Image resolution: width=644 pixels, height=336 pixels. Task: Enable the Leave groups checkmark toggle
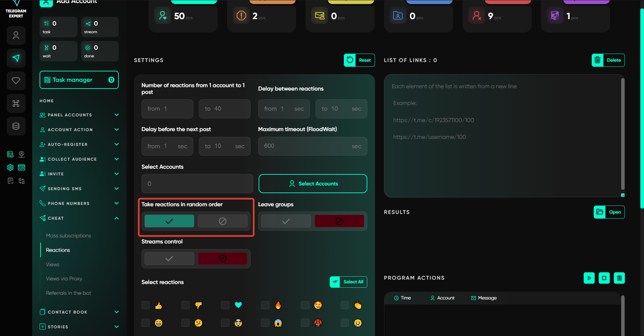pos(286,221)
